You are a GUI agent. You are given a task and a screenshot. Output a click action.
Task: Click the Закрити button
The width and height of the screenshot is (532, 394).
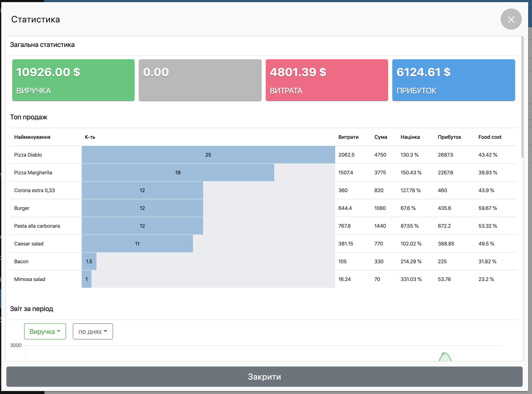pyautogui.click(x=264, y=377)
